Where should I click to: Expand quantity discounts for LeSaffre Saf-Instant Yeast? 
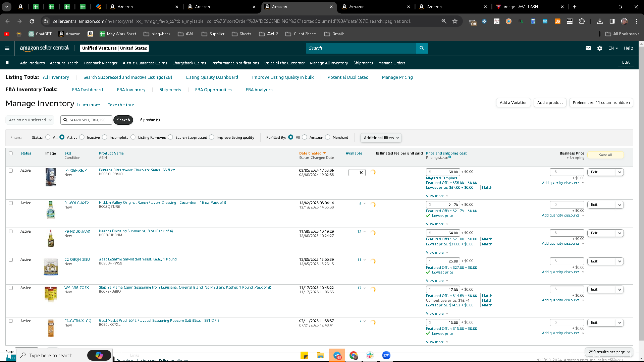point(563,272)
